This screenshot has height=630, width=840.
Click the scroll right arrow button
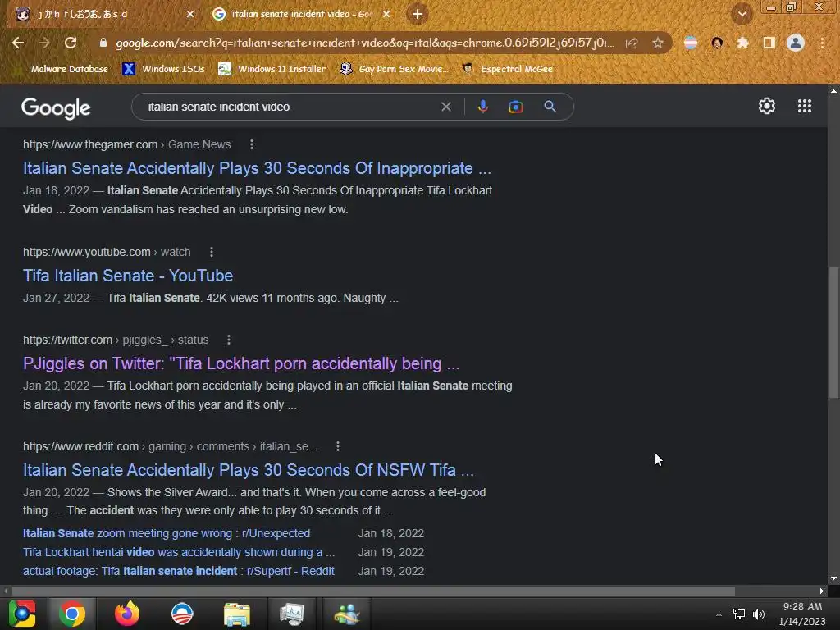point(822,591)
